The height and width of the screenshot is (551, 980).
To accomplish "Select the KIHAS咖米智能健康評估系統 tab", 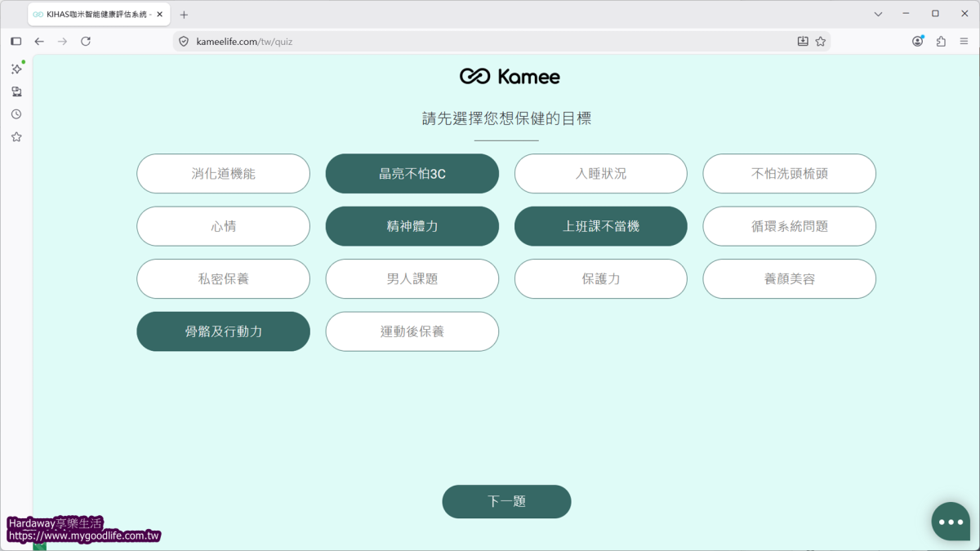I will point(99,15).
